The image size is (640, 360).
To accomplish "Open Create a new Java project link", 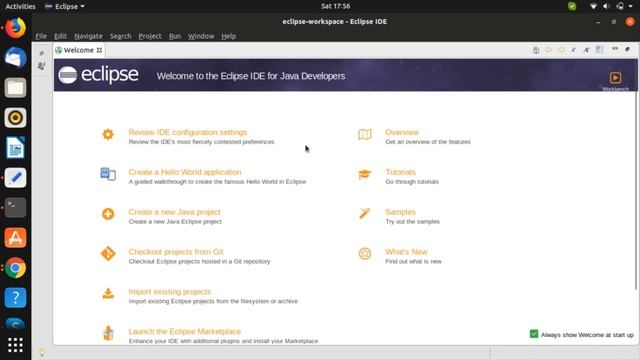I will pos(174,212).
